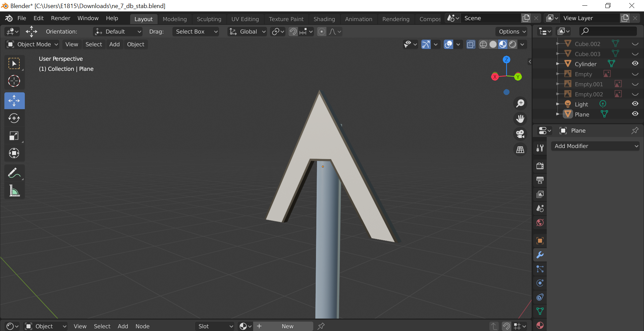The height and width of the screenshot is (331, 644).
Task: Open the Add Modifier dropdown
Action: (595, 146)
